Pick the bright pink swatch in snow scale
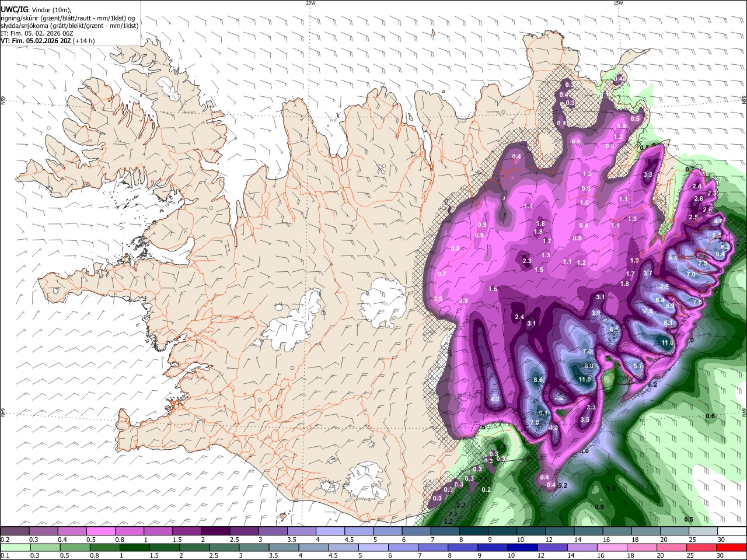Viewport: 747px width, 560px height. (100, 531)
